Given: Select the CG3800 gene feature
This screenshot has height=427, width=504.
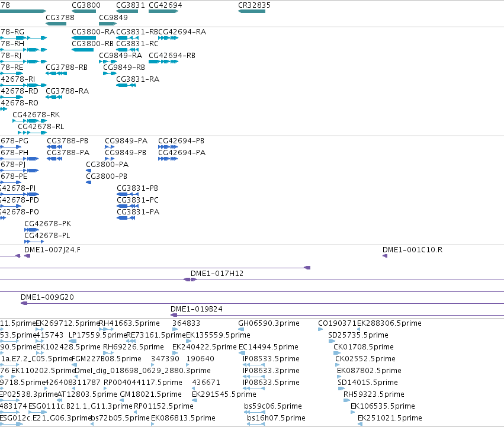Looking at the screenshot, I should click(84, 11).
